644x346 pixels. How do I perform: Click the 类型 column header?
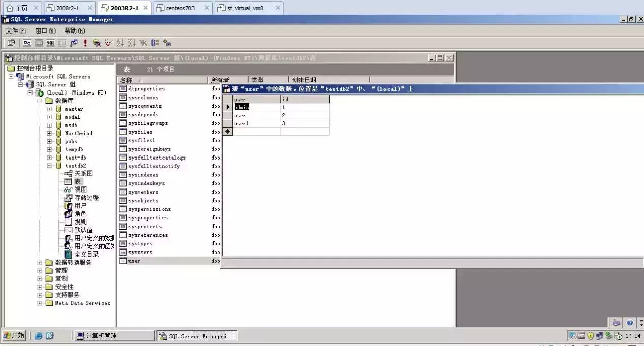coord(268,80)
